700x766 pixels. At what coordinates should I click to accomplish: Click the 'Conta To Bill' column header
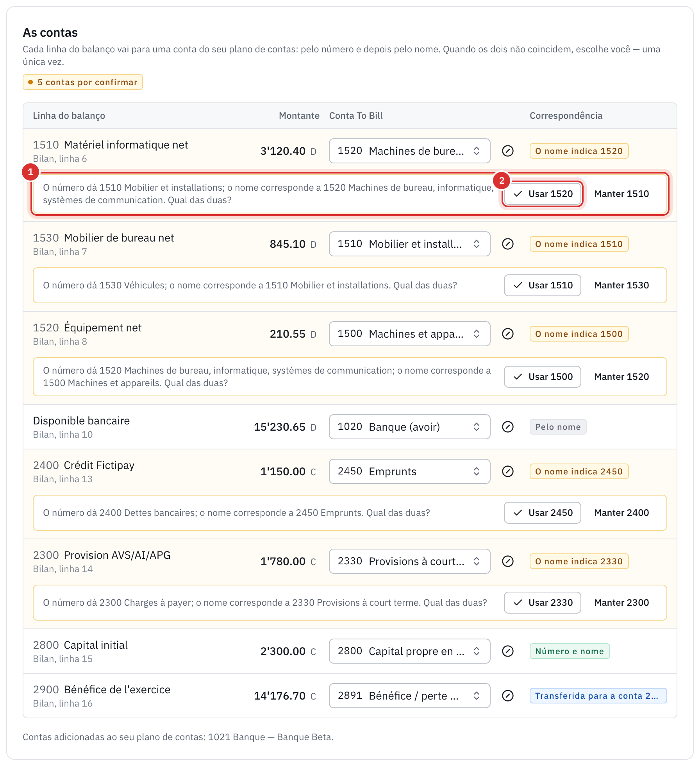pyautogui.click(x=356, y=116)
